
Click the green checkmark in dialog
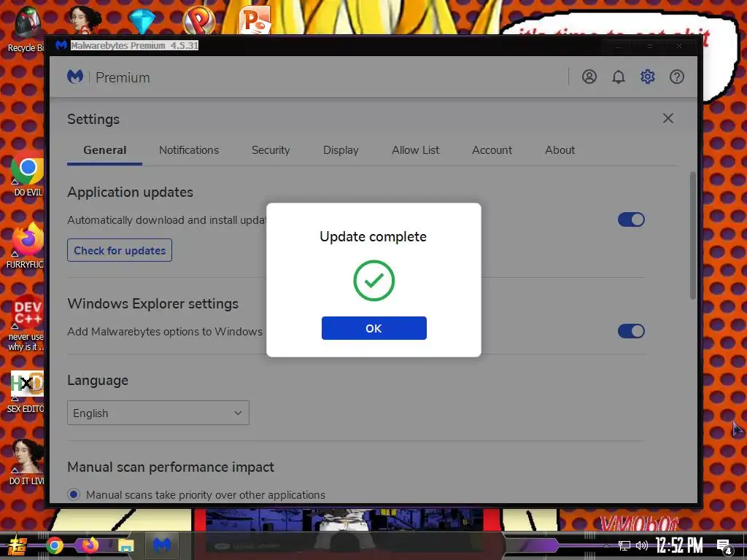tap(373, 281)
